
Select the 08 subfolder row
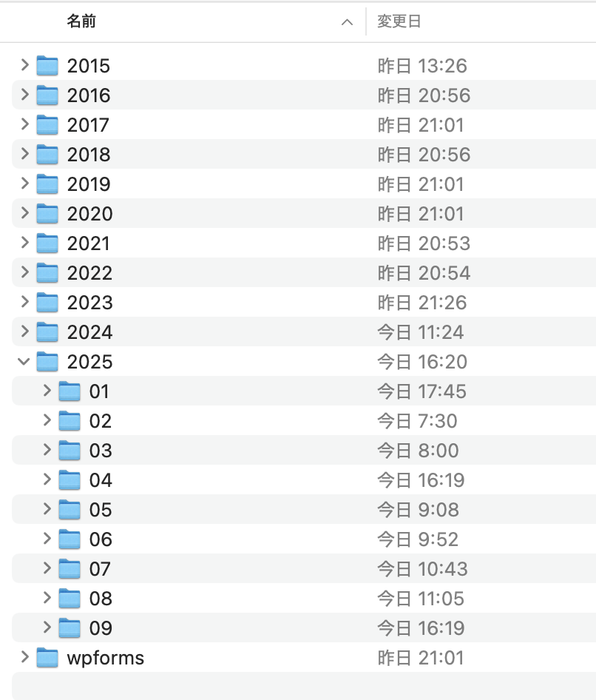pyautogui.click(x=222, y=599)
